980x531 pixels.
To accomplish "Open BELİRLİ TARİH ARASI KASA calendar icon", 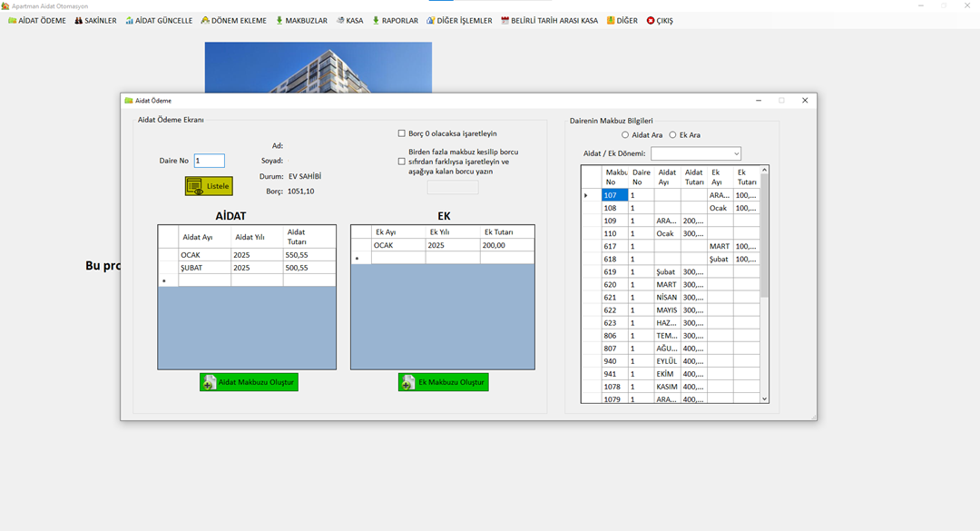I will click(x=505, y=21).
